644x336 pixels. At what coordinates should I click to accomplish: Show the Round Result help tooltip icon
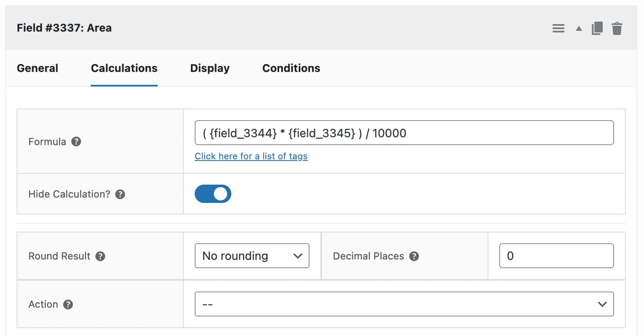pos(100,256)
